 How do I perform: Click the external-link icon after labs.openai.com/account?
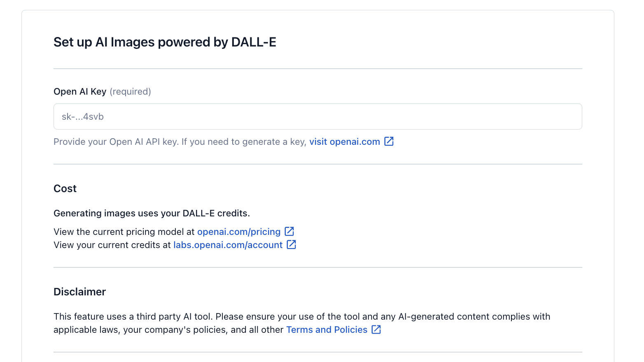point(292,245)
